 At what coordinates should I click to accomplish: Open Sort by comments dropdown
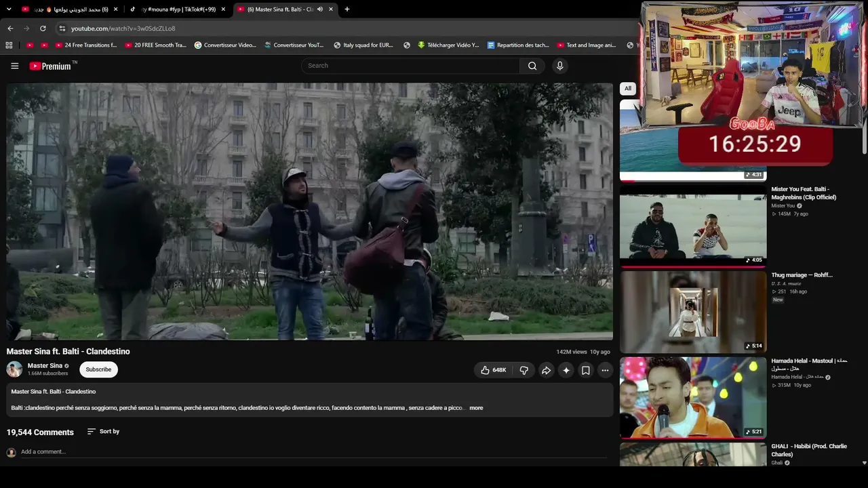tap(103, 431)
